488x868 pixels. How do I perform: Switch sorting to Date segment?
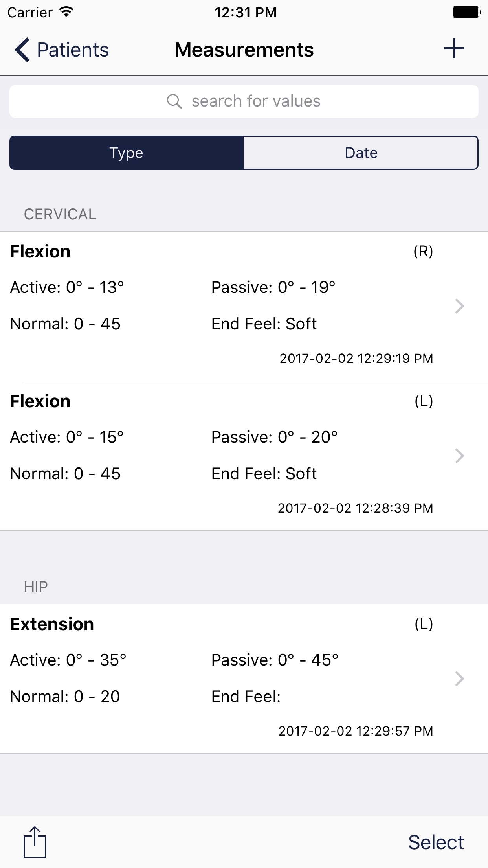coord(361,153)
